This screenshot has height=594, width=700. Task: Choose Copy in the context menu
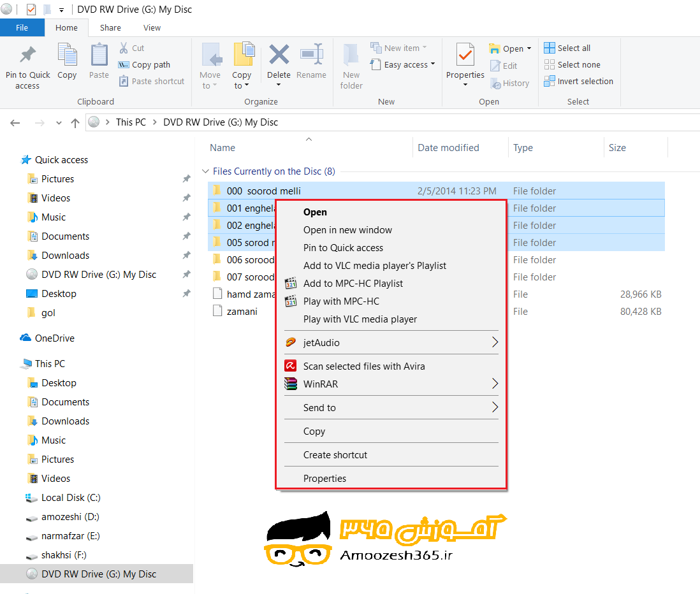click(x=314, y=431)
